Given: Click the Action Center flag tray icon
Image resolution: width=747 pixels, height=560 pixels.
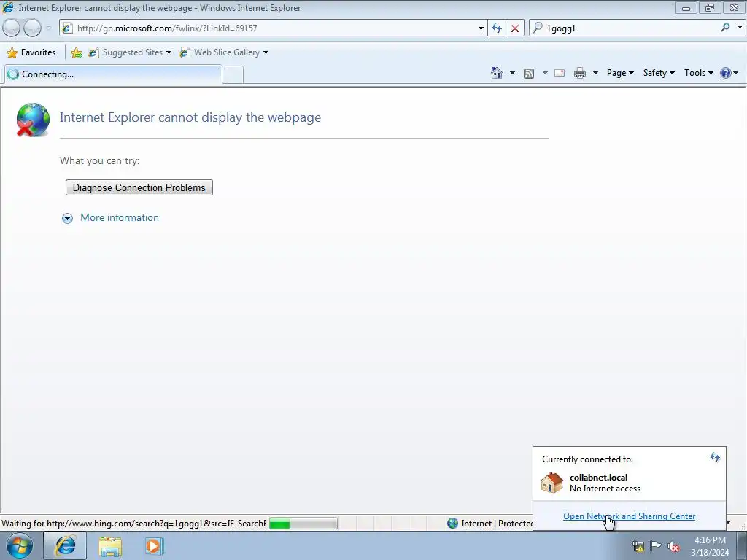Looking at the screenshot, I should (x=656, y=545).
